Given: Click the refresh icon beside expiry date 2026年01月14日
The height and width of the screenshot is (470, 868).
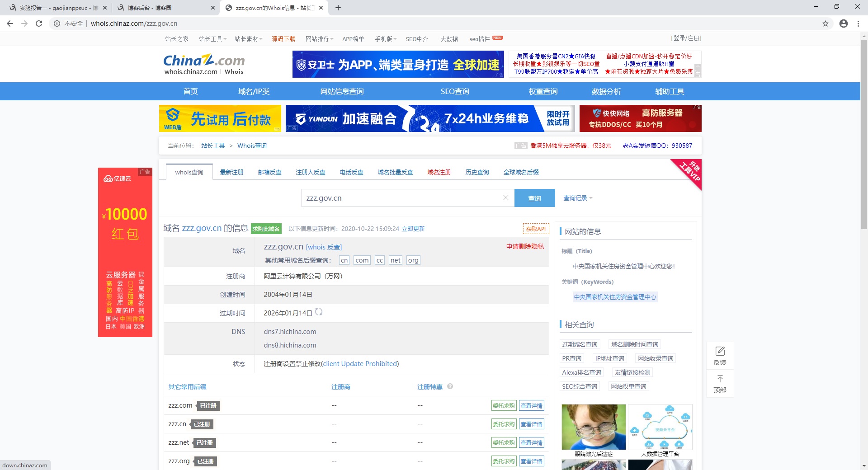Looking at the screenshot, I should (x=319, y=312).
